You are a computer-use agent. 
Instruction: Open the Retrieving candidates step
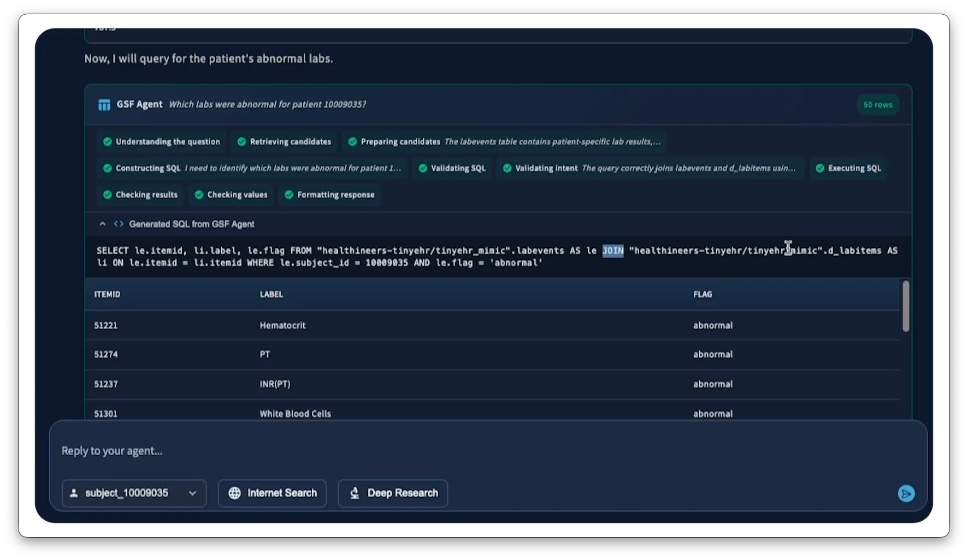point(284,142)
